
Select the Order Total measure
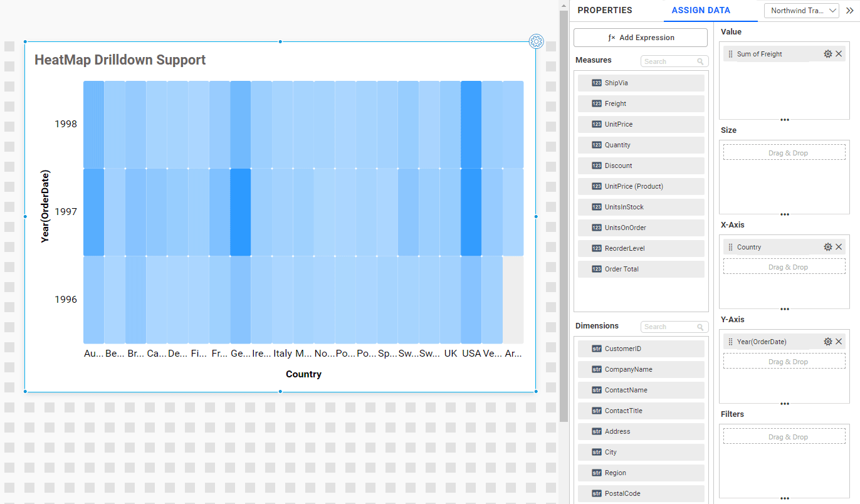(641, 269)
